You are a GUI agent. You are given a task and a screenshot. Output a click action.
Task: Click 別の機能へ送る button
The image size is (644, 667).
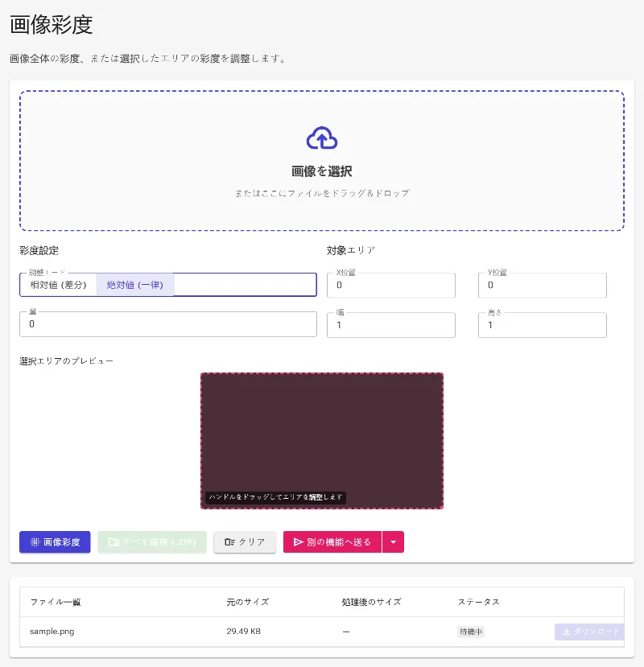(332, 542)
